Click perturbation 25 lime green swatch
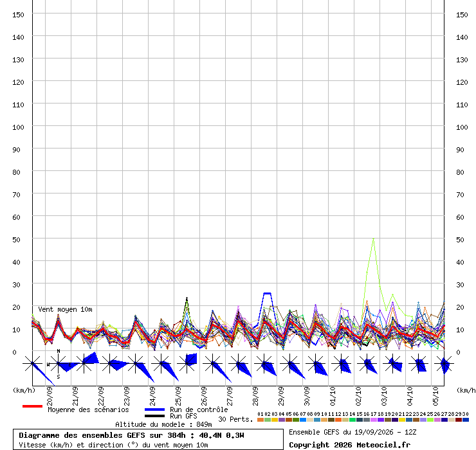 (x=430, y=420)
